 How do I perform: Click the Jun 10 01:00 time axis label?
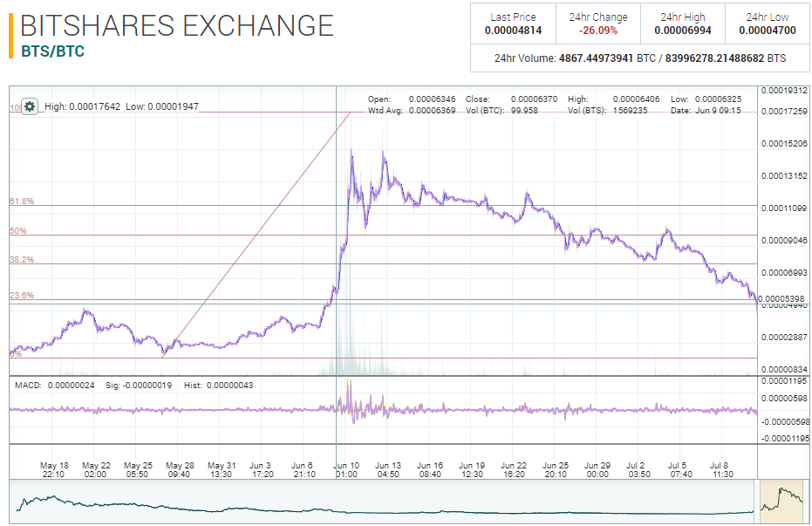346,469
